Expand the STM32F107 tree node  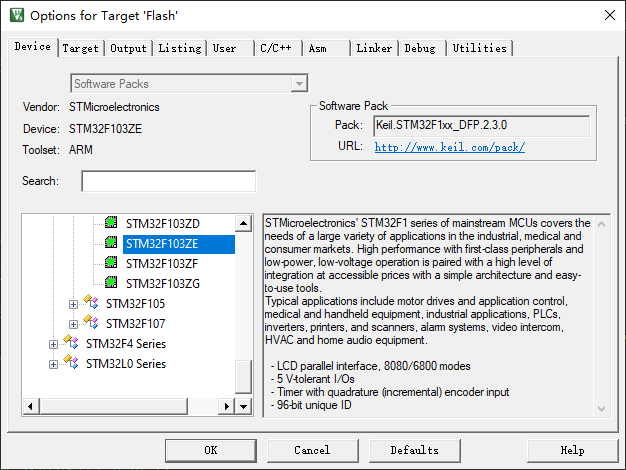(x=73, y=324)
